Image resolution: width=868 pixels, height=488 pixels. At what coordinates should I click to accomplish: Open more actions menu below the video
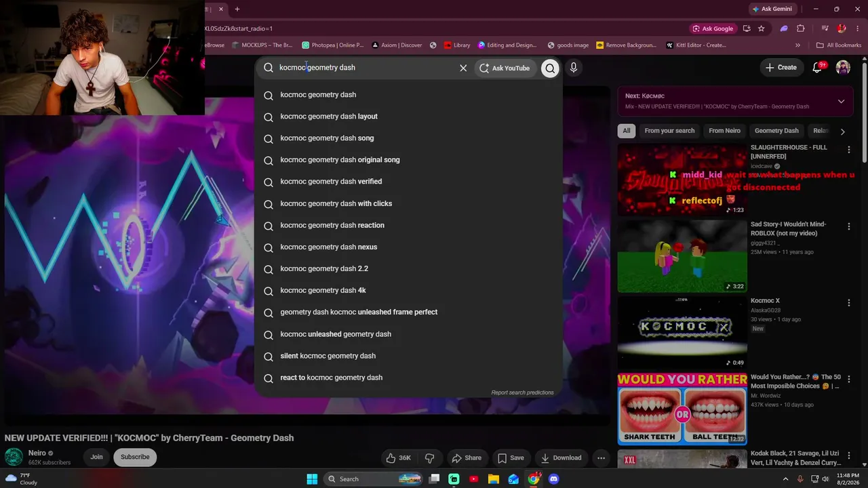pyautogui.click(x=601, y=458)
